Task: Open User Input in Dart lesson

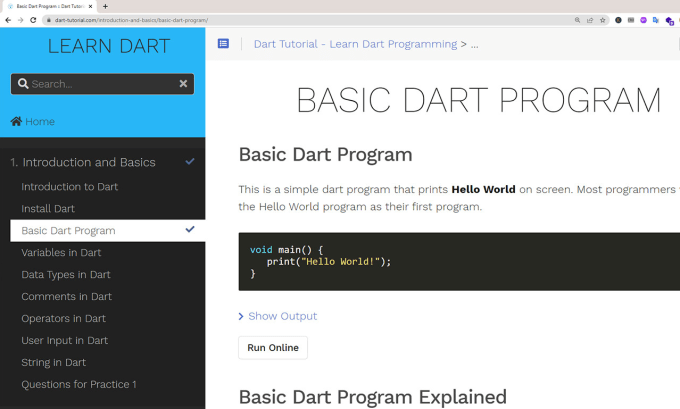Action: [x=65, y=340]
